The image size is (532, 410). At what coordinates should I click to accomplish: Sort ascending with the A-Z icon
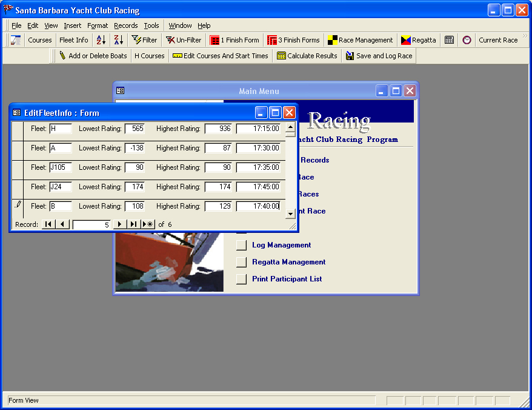tap(101, 40)
